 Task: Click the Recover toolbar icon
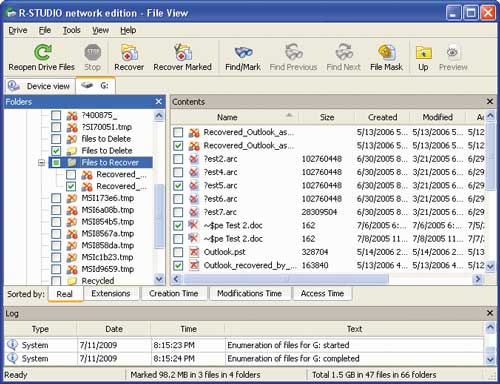(129, 52)
